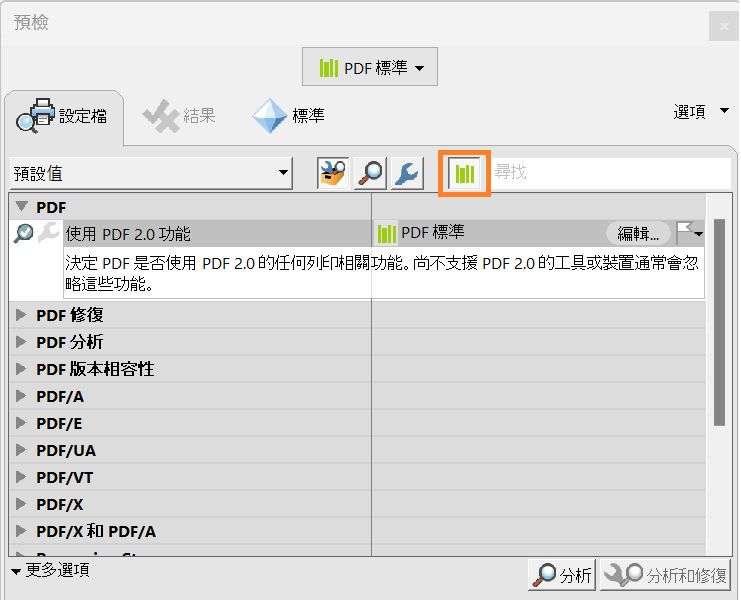Click the 分析和修復 button
Viewport: 741px width, 600px height.
pyautogui.click(x=665, y=575)
